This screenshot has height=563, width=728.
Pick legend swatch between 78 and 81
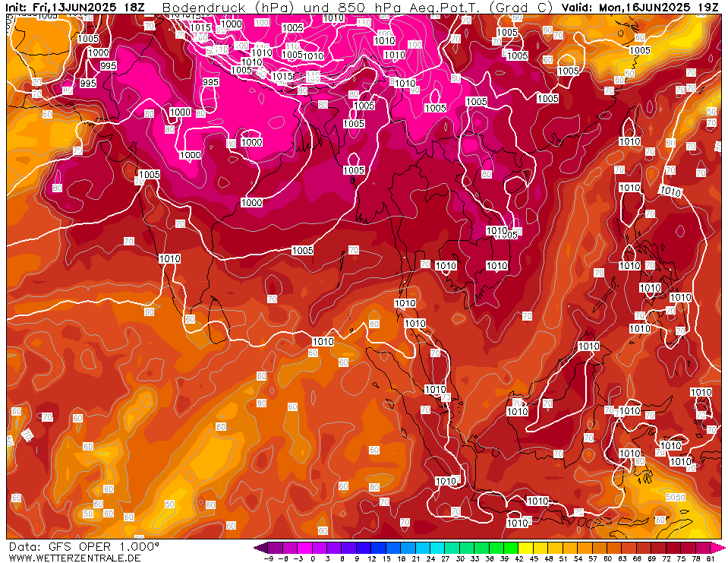[x=703, y=548]
